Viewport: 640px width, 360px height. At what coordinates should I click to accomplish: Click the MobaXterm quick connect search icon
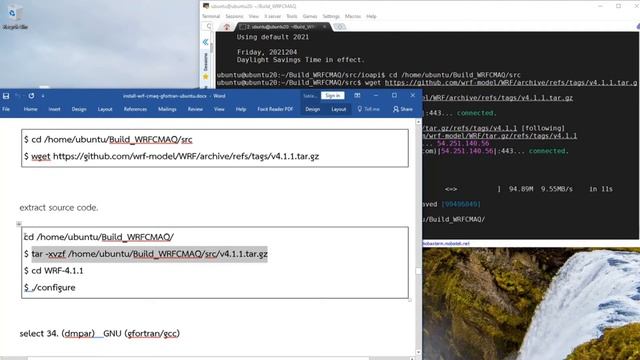[209, 27]
